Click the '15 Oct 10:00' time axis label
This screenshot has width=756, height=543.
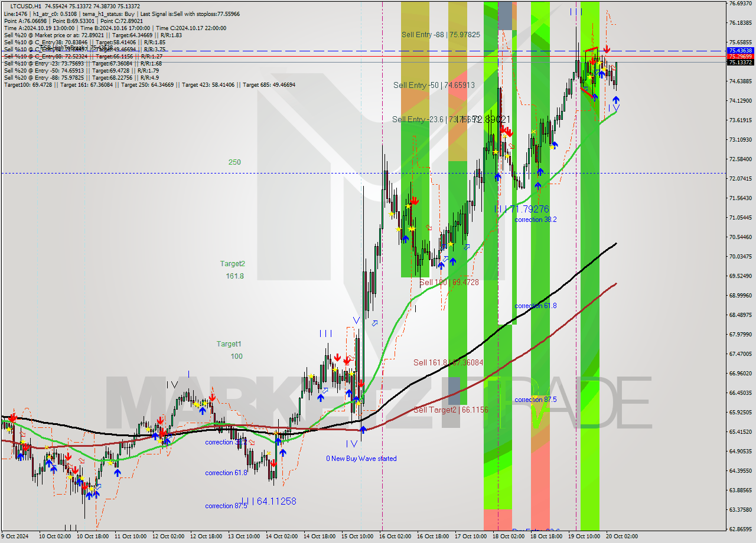(x=357, y=537)
